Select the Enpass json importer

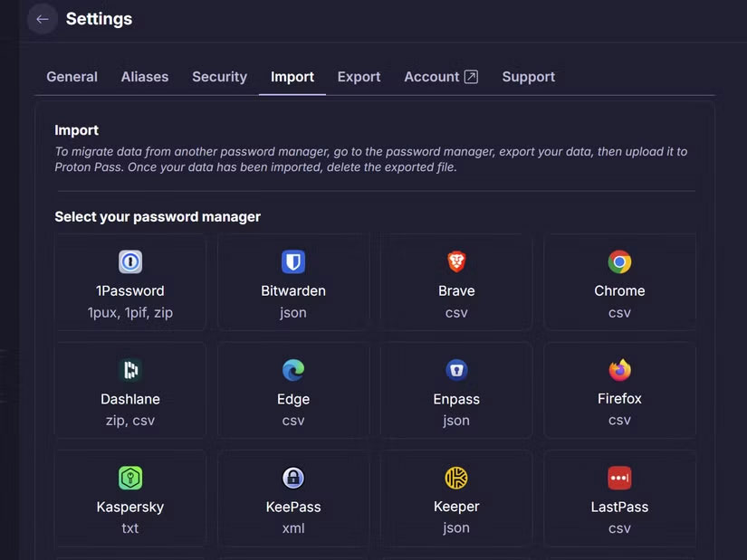[455, 390]
